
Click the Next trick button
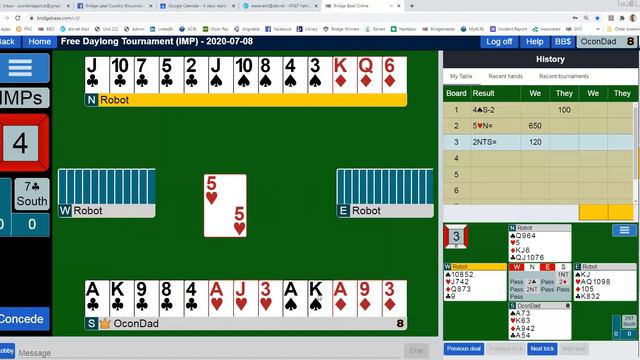point(542,349)
